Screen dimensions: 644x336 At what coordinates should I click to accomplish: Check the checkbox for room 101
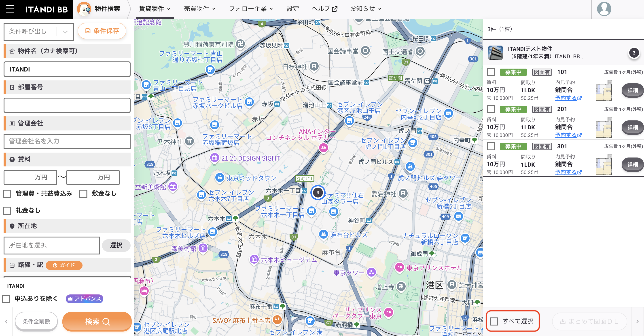pos(491,72)
